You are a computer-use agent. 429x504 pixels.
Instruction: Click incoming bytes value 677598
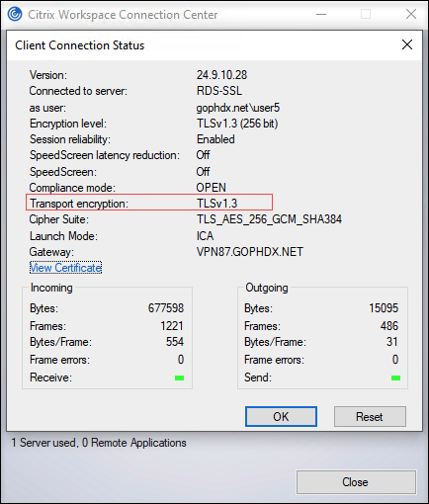coord(166,308)
